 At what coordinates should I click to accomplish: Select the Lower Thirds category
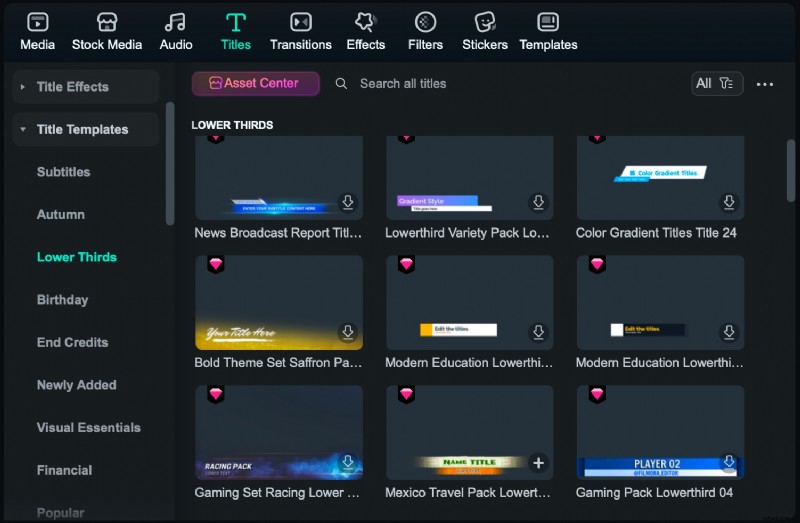77,257
